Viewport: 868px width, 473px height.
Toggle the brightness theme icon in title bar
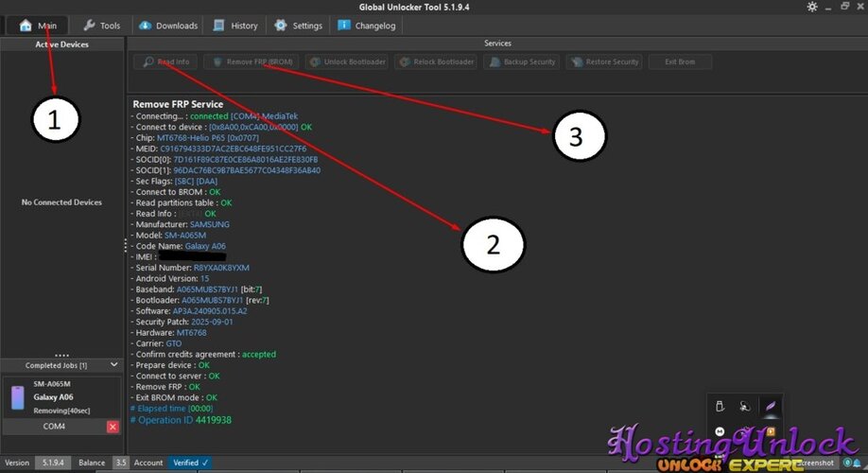click(812, 7)
